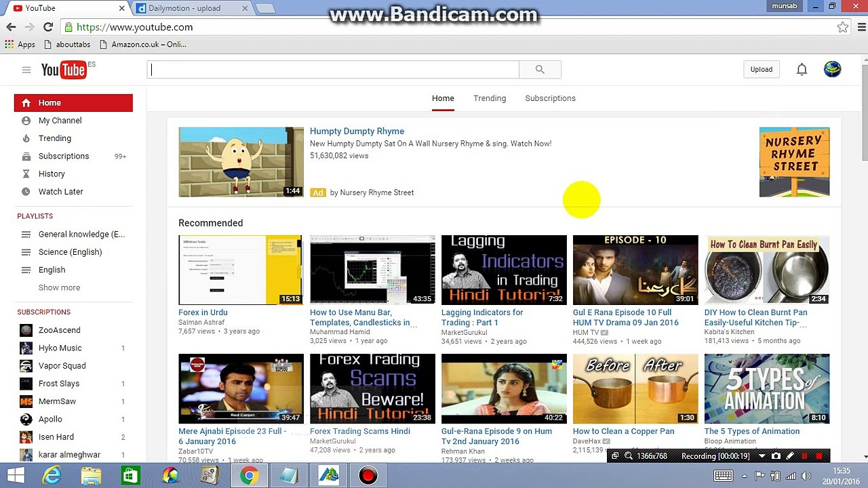Open the Amazon.co.uk bookmark
868x488 pixels.
(x=143, y=45)
